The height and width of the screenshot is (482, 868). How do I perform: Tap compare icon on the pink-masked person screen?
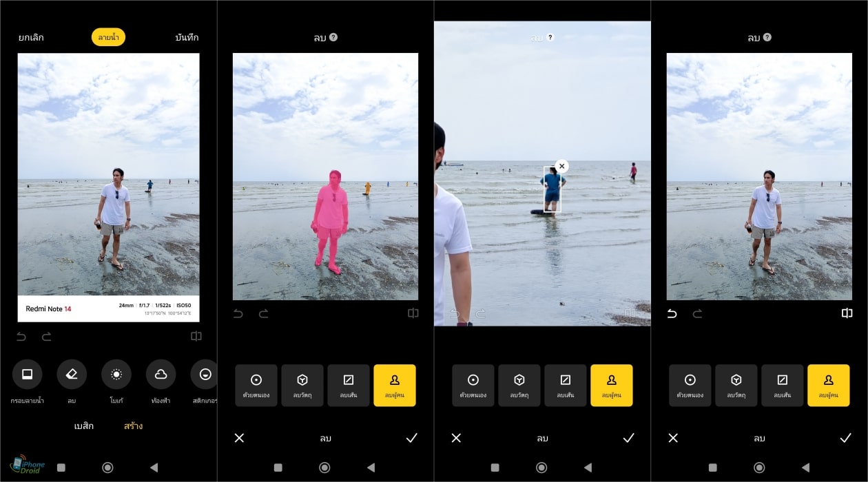[x=413, y=313]
